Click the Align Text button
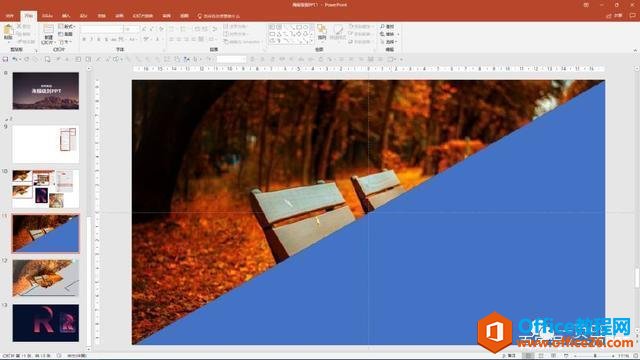Screen dimensions: 640x360 click(x=235, y=34)
